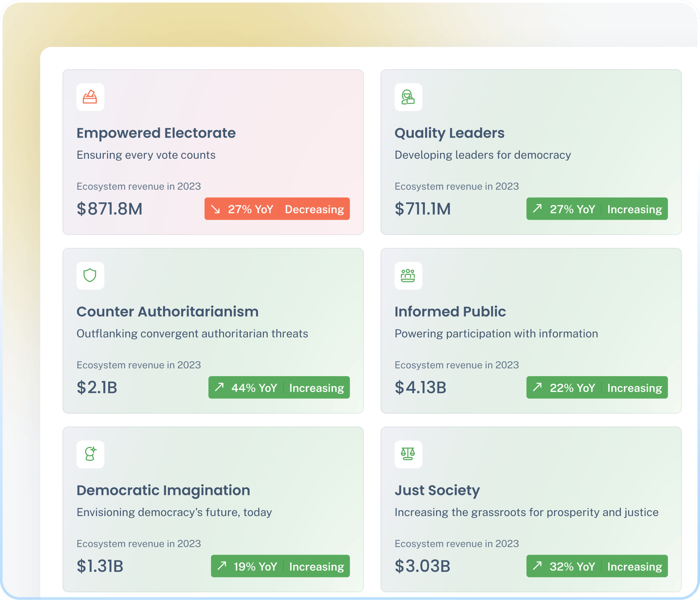Click the ballot box icon on Empowered Electorate
This screenshot has height=600, width=700.
pos(90,97)
